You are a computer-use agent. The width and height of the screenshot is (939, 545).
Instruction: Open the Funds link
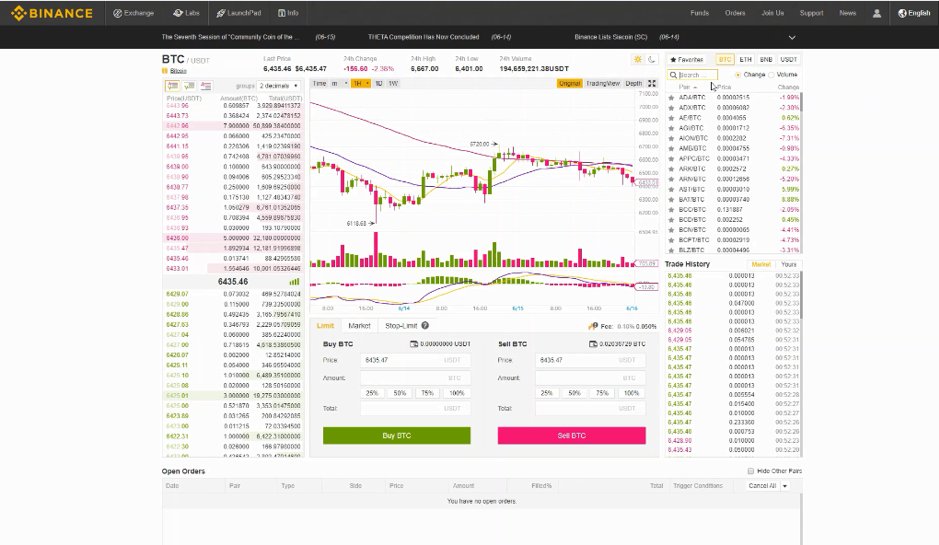(x=699, y=13)
